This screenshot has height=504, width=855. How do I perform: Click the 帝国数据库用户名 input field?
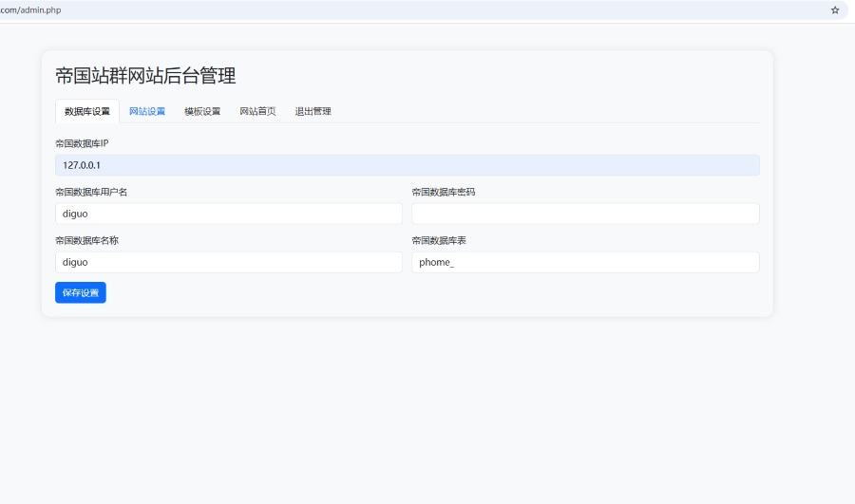pyautogui.click(x=229, y=214)
